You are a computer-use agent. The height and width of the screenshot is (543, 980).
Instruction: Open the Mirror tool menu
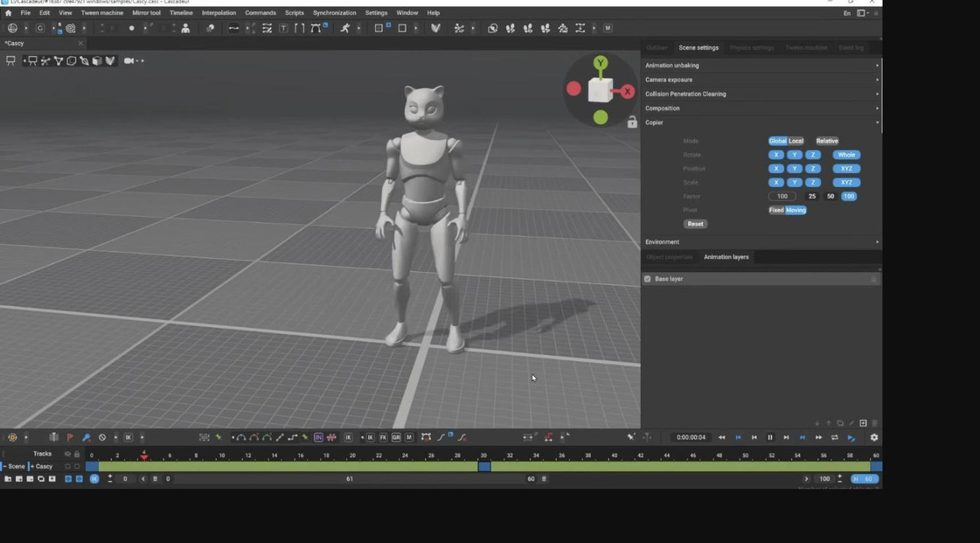tap(146, 13)
